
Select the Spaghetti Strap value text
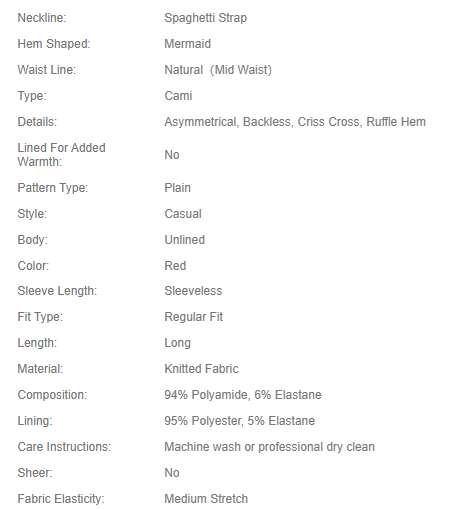point(206,18)
